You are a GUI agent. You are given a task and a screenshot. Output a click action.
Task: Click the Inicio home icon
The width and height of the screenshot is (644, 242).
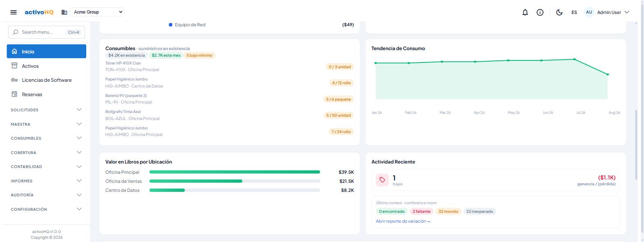pyautogui.click(x=14, y=51)
